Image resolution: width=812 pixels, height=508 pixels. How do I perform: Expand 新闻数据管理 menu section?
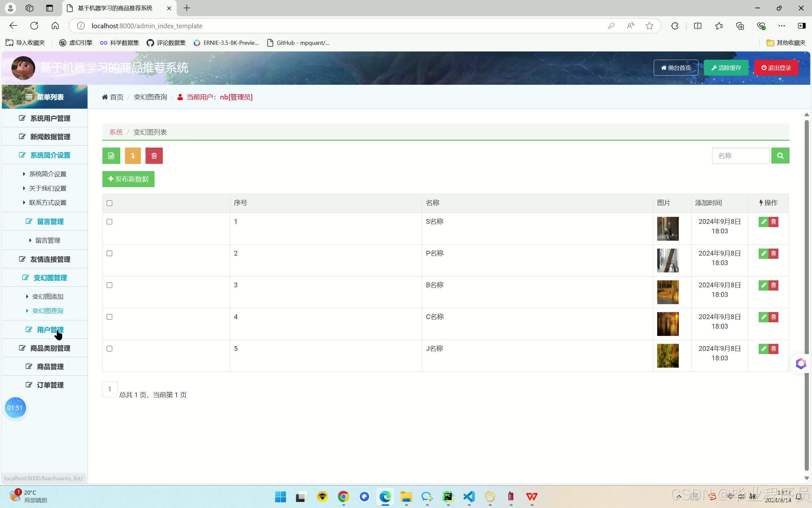tap(45, 137)
